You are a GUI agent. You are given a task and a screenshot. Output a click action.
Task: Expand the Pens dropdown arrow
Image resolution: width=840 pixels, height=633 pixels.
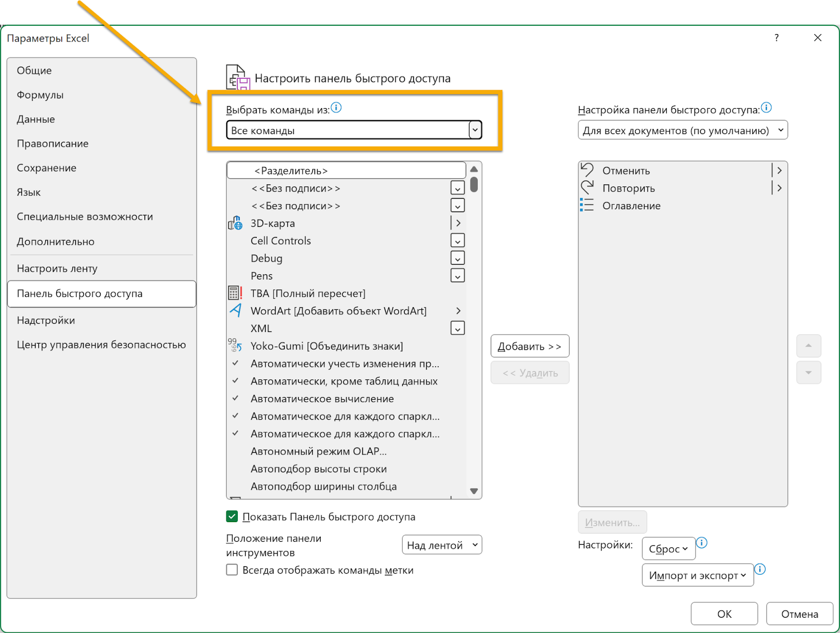point(458,275)
